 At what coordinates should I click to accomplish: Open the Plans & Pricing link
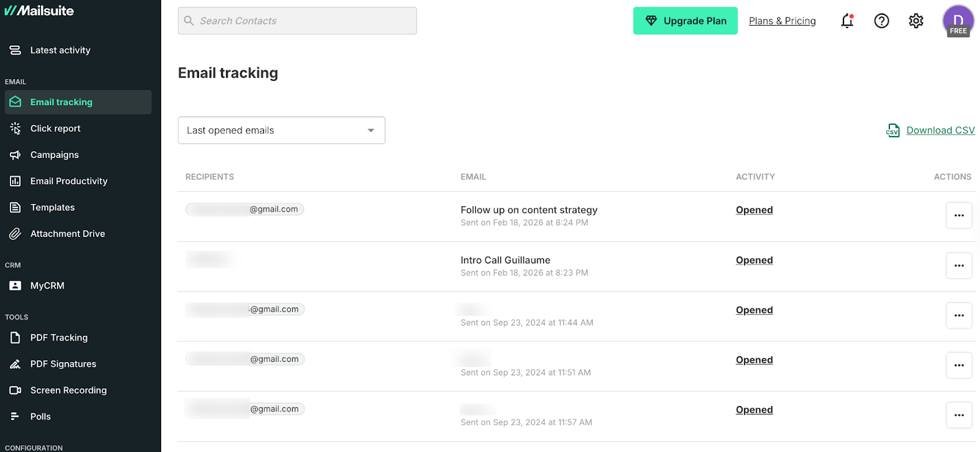pos(782,21)
